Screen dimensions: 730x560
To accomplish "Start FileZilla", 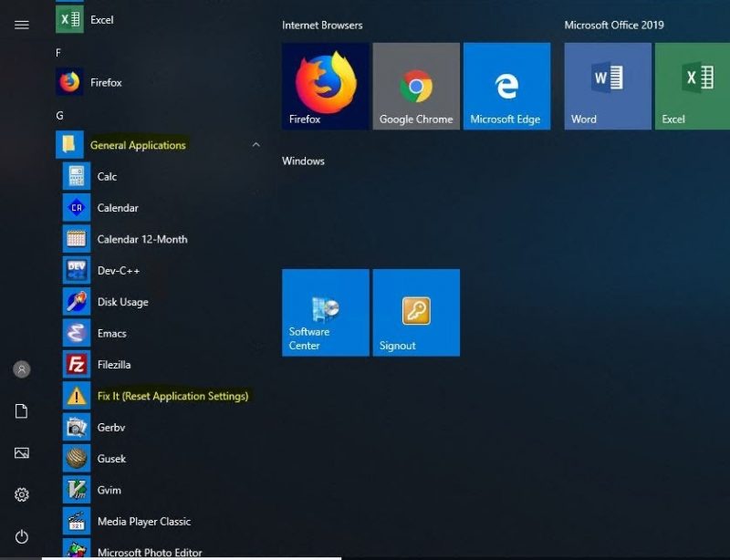I will pyautogui.click(x=117, y=364).
